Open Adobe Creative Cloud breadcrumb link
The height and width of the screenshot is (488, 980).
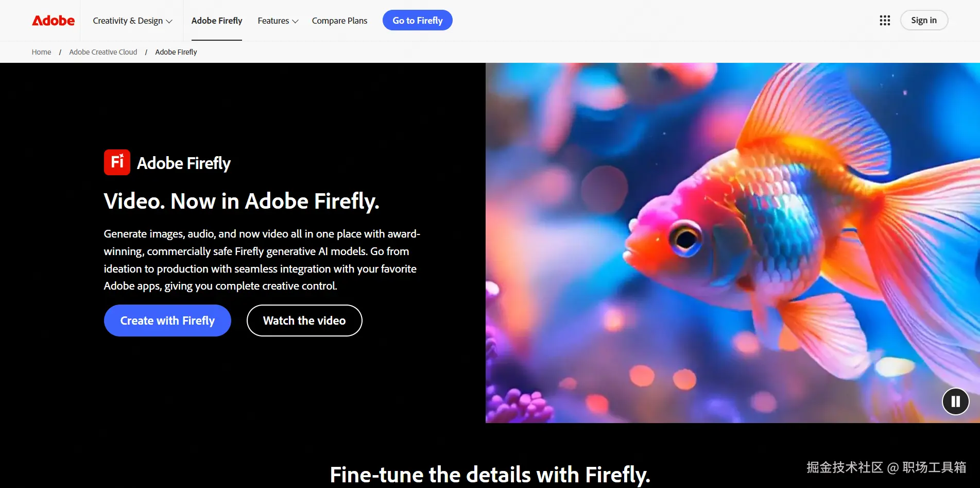pos(103,52)
